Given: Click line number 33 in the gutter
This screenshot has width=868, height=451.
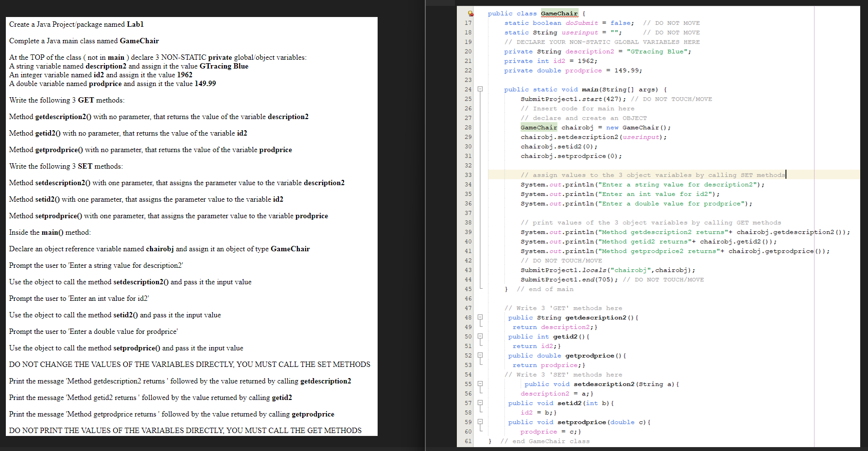Looking at the screenshot, I should (468, 174).
